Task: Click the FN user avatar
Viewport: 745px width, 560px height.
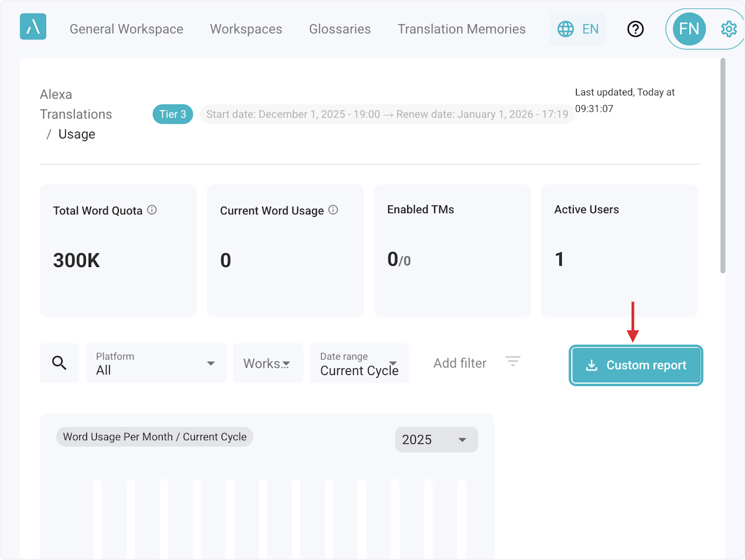Action: 689,29
